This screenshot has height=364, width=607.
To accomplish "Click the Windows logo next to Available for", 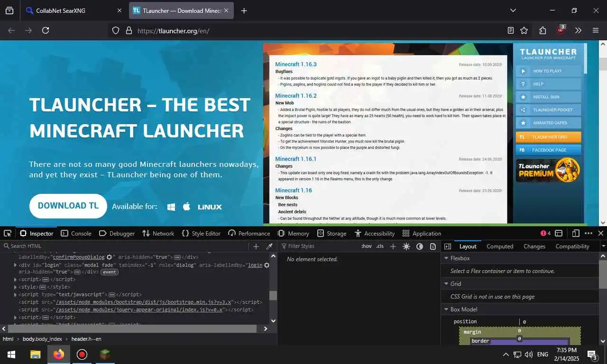I will (171, 207).
